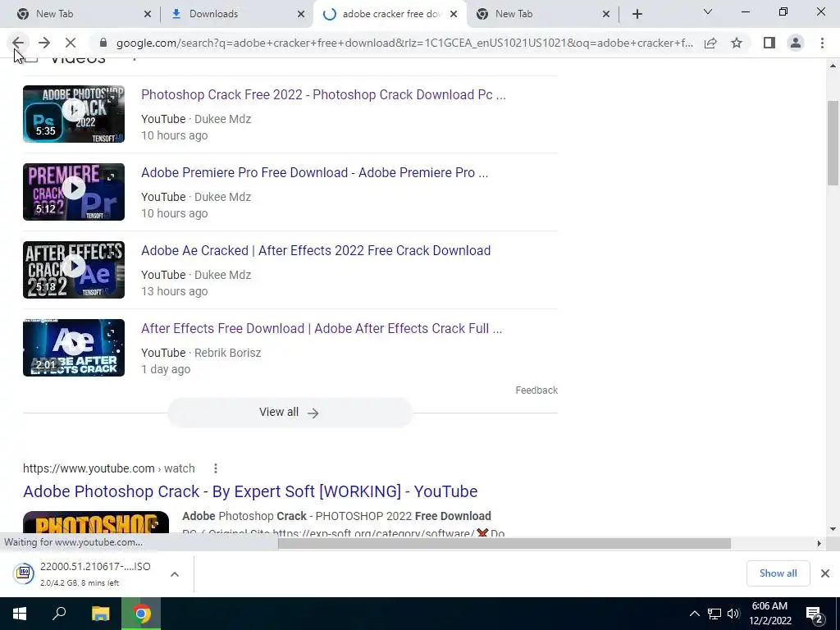Open result options three-dot menu
Screen dimensions: 840x630
pos(216,468)
